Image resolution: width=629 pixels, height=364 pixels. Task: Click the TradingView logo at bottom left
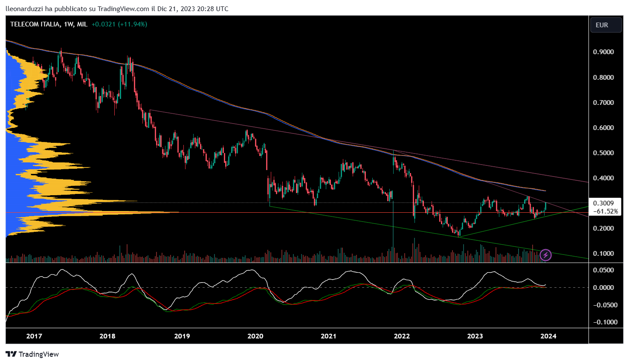coord(32,354)
